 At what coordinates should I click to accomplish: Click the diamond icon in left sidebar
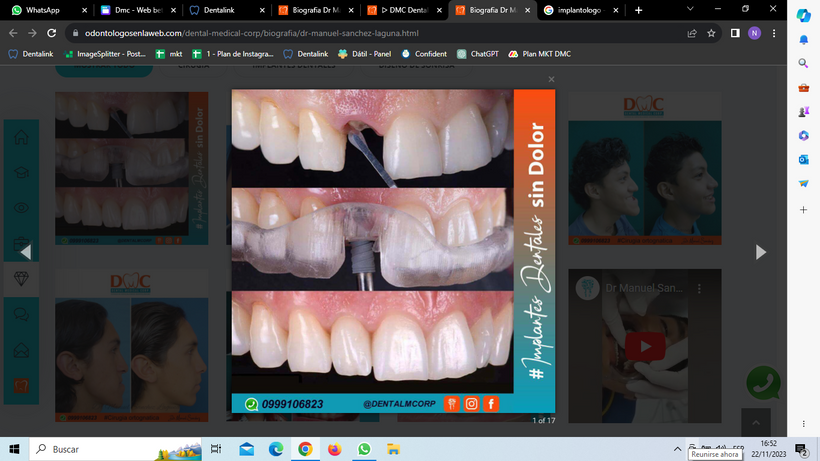21,279
